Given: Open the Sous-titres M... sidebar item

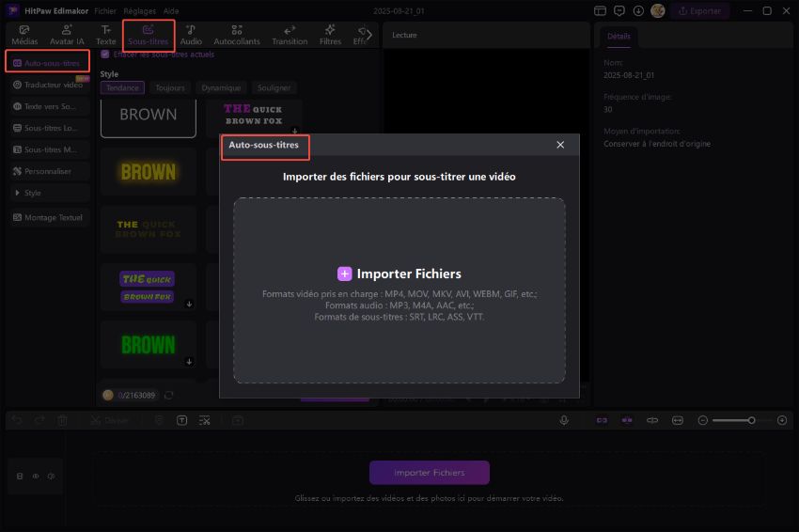Looking at the screenshot, I should pos(50,149).
